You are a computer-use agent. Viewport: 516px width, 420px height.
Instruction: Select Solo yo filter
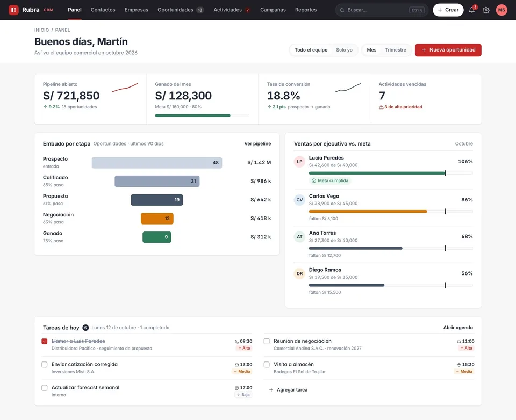(344, 50)
